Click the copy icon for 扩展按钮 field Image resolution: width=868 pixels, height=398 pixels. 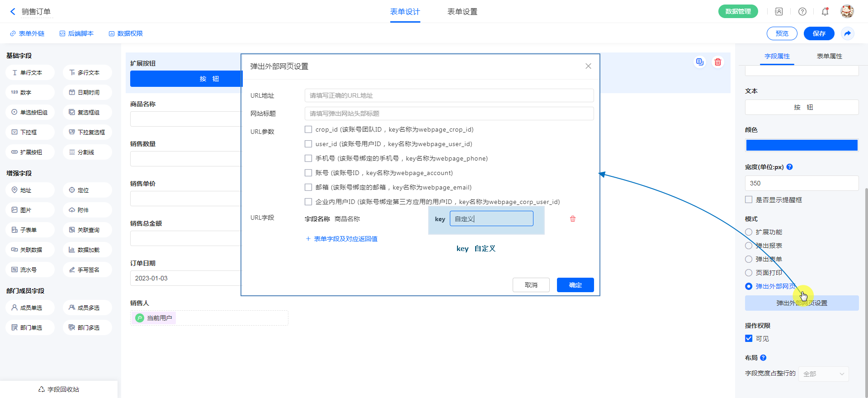[700, 62]
